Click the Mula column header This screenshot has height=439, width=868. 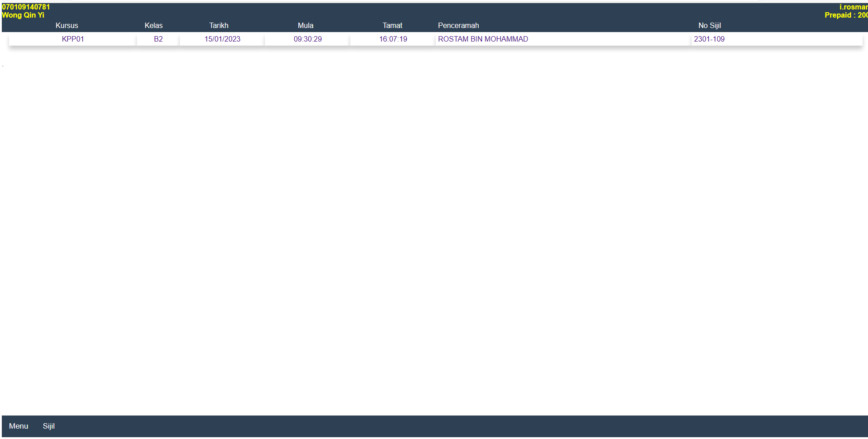[306, 26]
